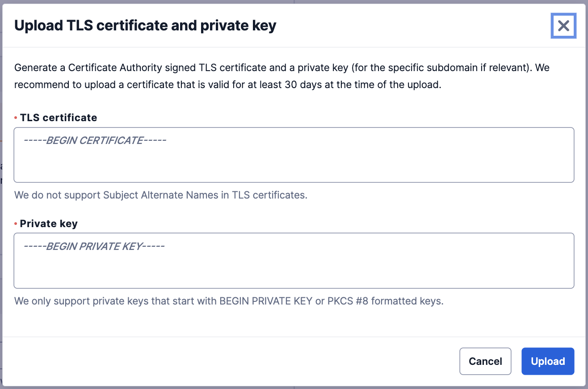Screen dimensions: 588x389
Task: Close the upload TLS certificate dialog
Action: 563,25
